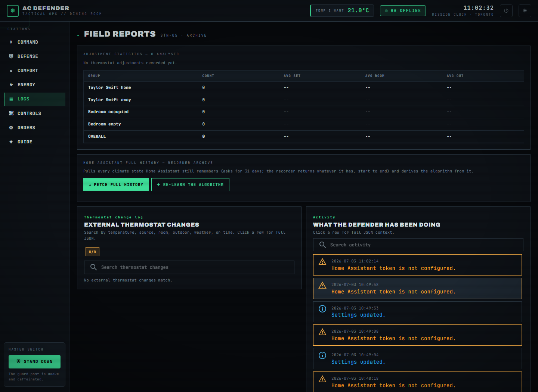
Task: Click the warning icon for the 10:49:58 entry
Action: click(322, 286)
